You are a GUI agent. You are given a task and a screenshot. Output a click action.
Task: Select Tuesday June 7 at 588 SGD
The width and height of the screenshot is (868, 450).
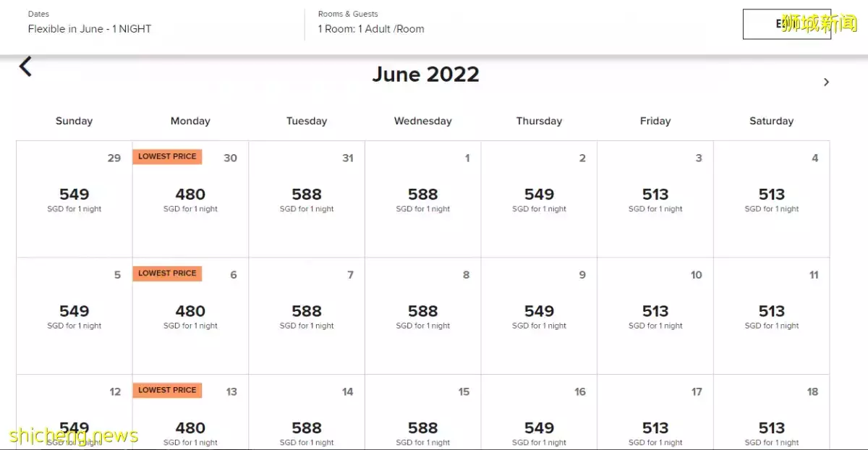point(307,316)
